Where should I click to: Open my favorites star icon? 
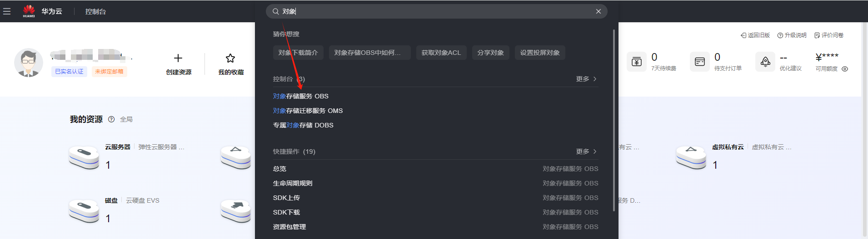click(x=230, y=58)
